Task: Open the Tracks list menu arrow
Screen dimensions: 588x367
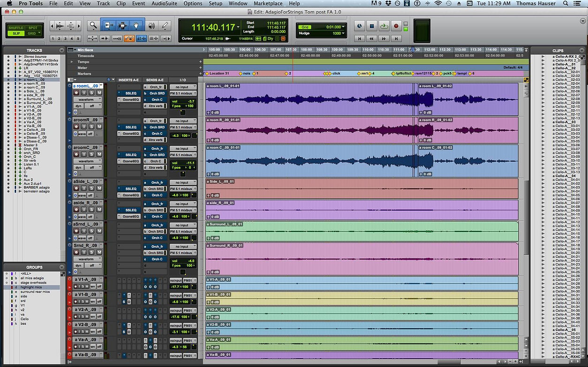Action: tap(62, 50)
